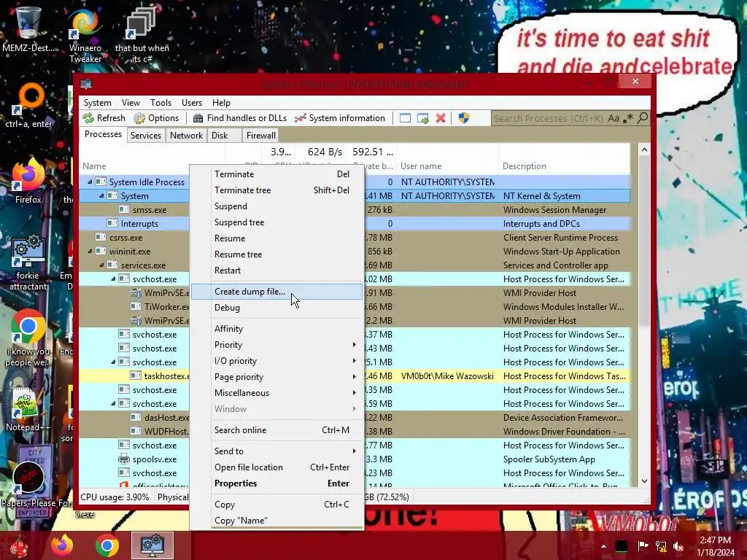Click the process list scrollbar down arrow
Viewport: 747px width, 560px height.
(644, 481)
